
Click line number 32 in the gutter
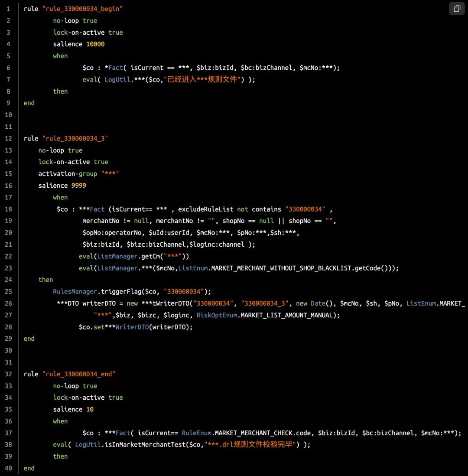point(8,374)
